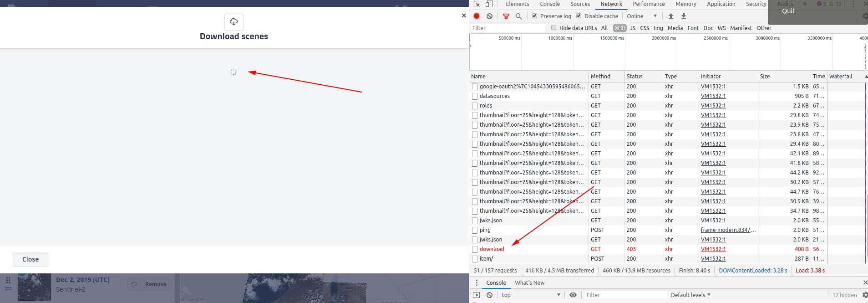Click the Remove button for Sentinel-2 scene
The width and height of the screenshot is (868, 303).
click(x=156, y=284)
